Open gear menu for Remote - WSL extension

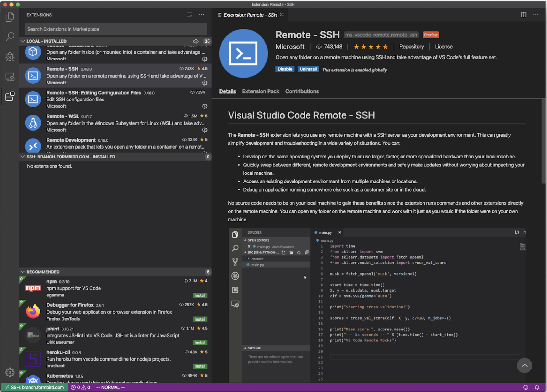click(205, 130)
